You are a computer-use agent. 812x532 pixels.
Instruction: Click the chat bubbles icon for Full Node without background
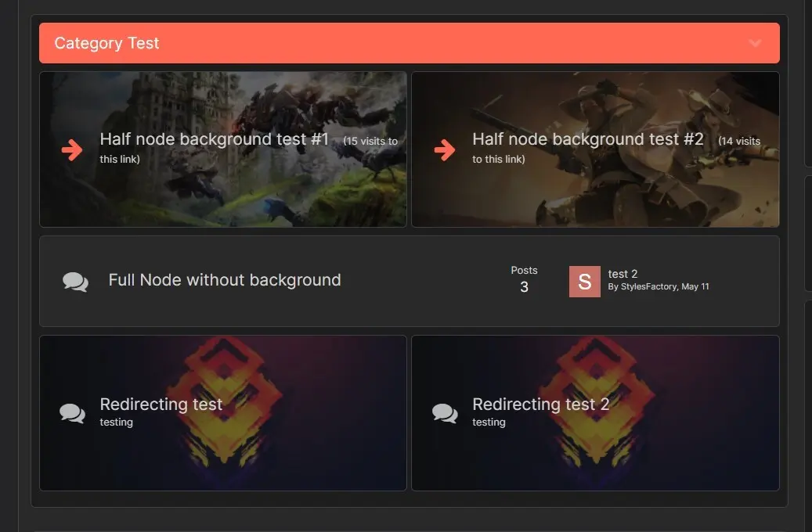(76, 282)
